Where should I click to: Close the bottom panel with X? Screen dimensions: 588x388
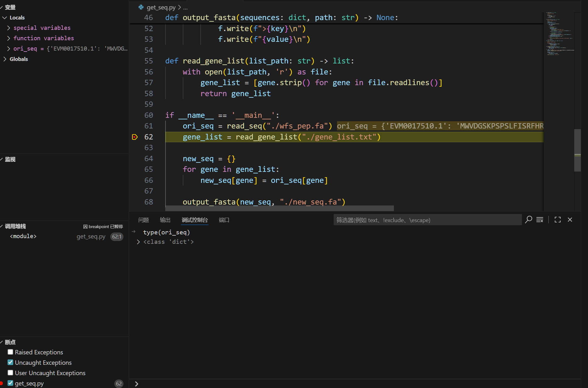570,220
